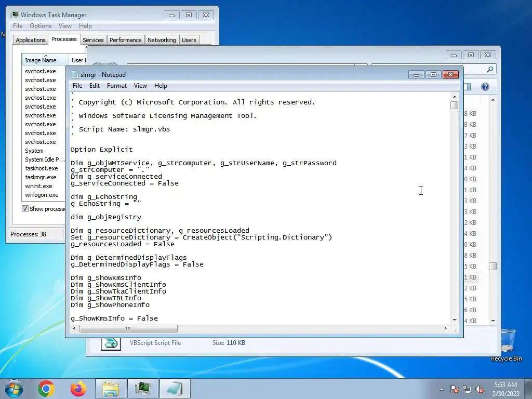This screenshot has height=399, width=532.
Task: Open Task Manager Help menu
Action: pyautogui.click(x=85, y=26)
